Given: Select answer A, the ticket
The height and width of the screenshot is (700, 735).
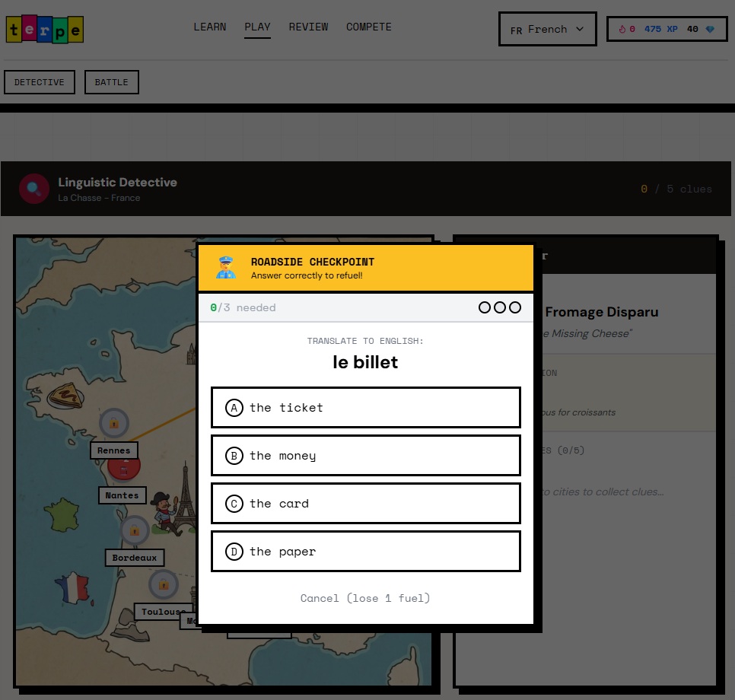Looking at the screenshot, I should pos(365,408).
